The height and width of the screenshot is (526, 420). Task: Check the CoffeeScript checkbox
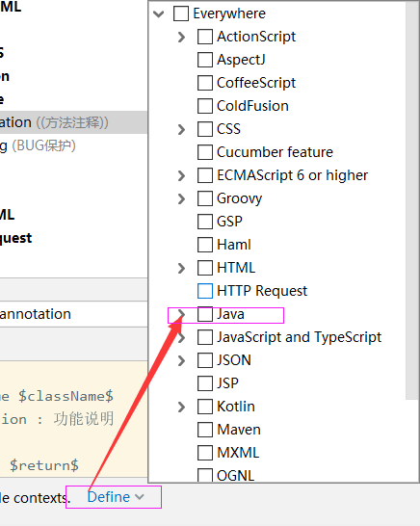[x=205, y=83]
